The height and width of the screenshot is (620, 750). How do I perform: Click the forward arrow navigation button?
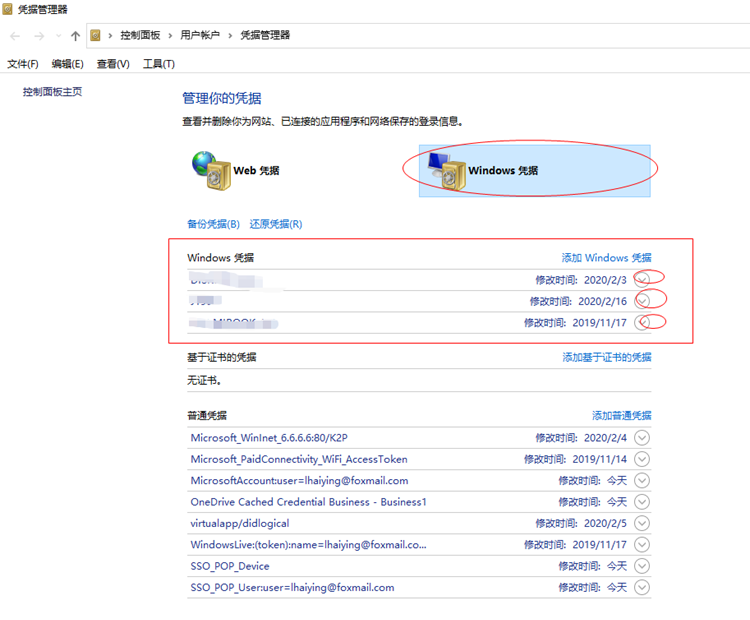[39, 35]
